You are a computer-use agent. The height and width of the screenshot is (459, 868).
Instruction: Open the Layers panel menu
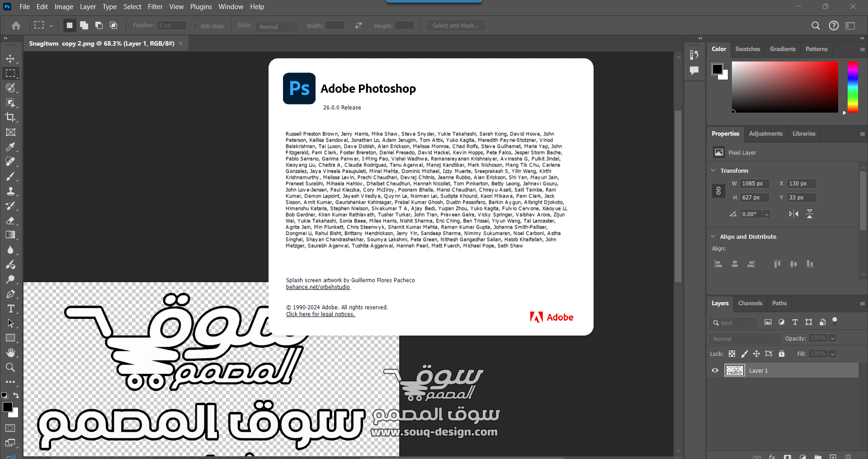(x=862, y=303)
